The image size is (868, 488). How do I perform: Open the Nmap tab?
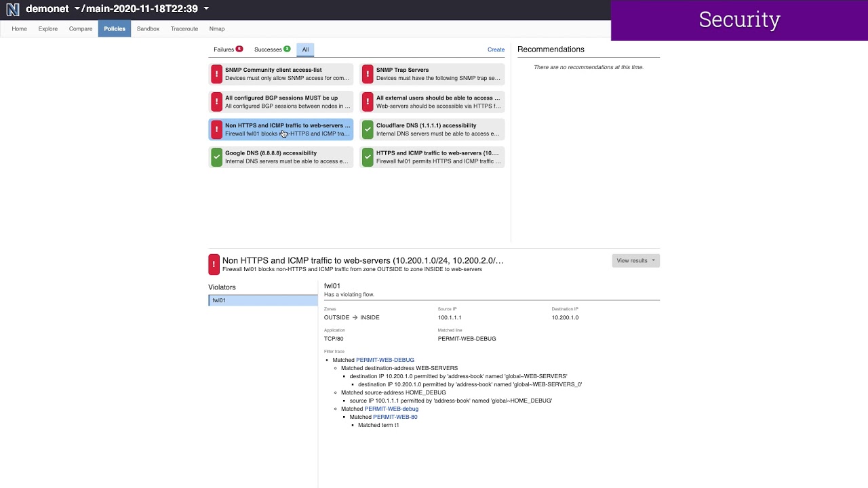click(x=217, y=29)
